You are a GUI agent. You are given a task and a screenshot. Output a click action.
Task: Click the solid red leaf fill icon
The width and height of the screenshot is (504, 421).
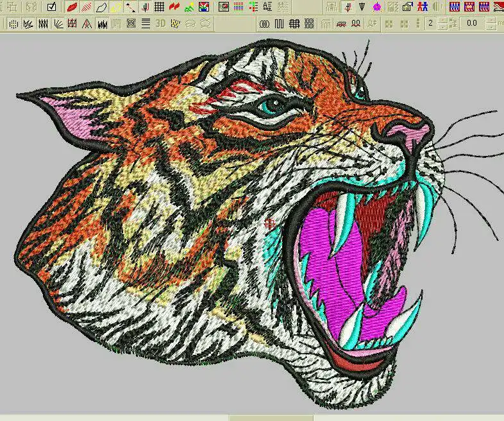tap(72, 7)
